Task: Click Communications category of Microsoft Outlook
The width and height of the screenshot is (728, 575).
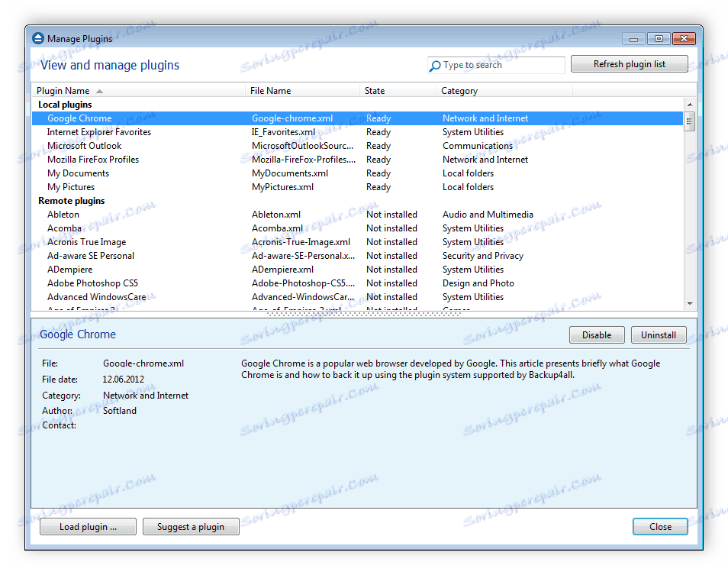Action: 477,146
